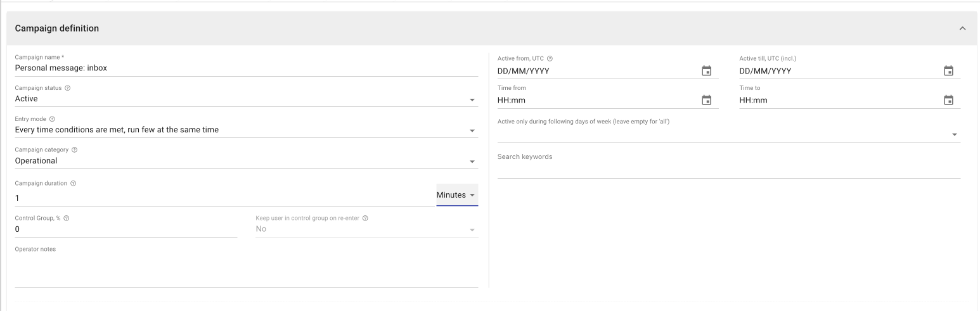
Task: Show help icon for Campaign category
Action: 75,150
